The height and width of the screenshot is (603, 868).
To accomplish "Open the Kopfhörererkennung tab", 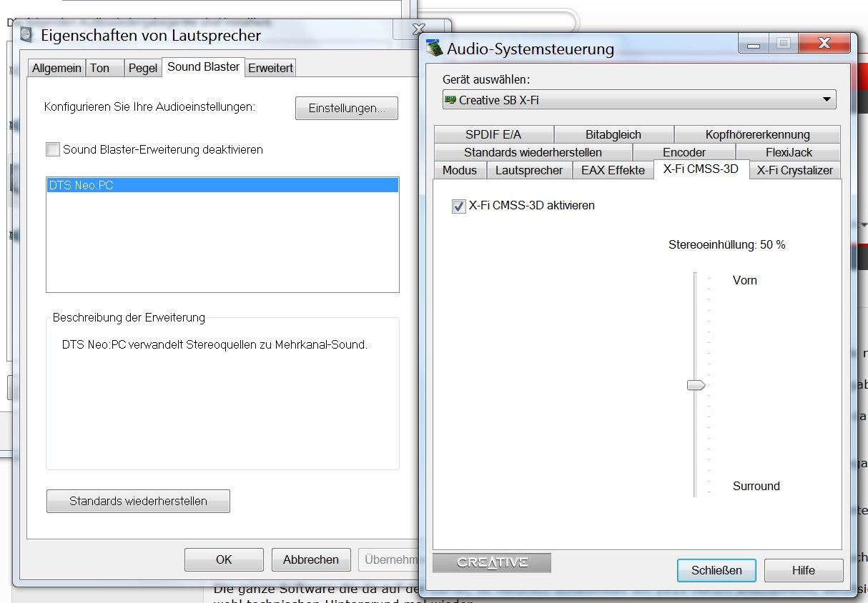I will [757, 134].
